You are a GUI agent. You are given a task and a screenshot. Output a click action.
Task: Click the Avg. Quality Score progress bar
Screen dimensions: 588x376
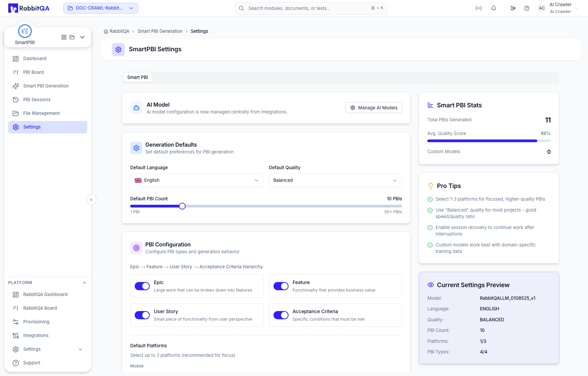(x=489, y=141)
